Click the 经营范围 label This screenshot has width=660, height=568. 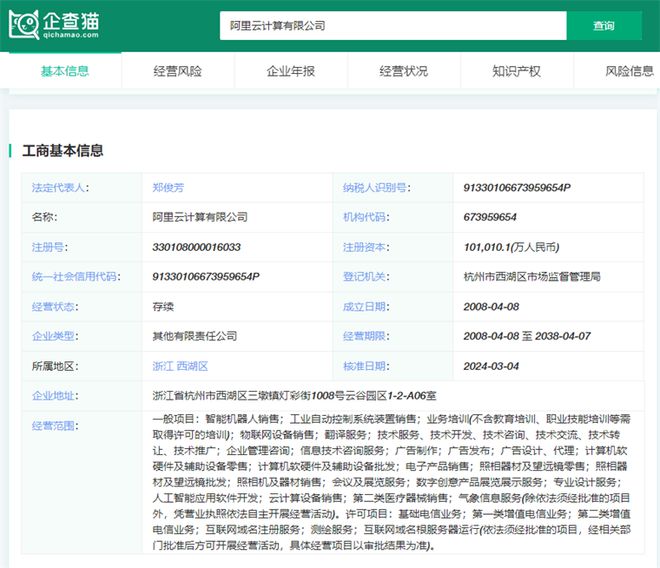[x=55, y=425]
